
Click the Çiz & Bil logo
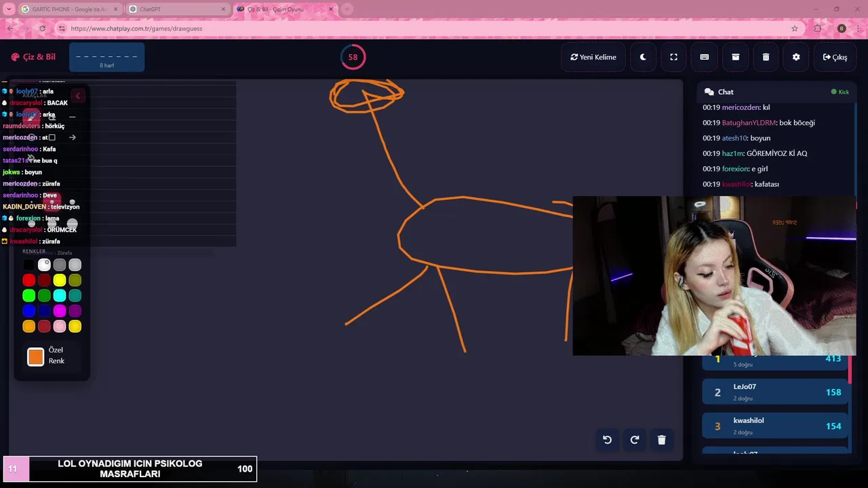click(x=33, y=57)
